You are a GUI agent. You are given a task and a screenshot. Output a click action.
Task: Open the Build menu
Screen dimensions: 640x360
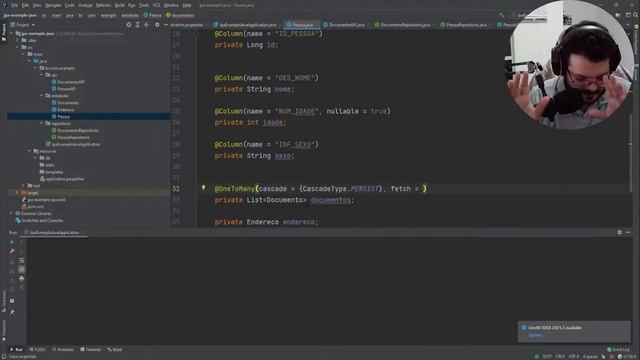click(120, 5)
